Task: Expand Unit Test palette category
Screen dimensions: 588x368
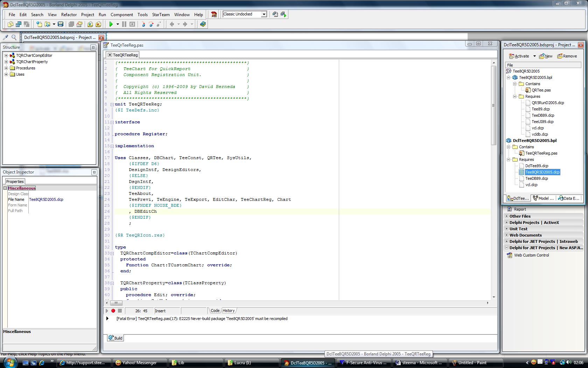Action: point(506,229)
